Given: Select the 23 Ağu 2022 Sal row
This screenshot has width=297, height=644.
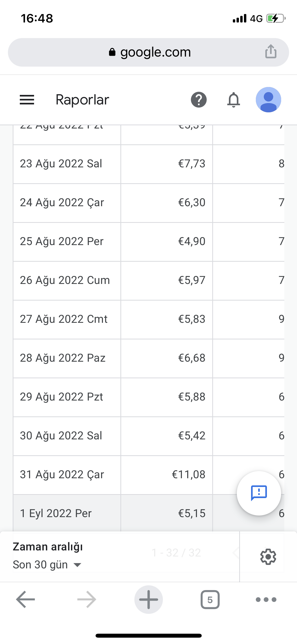Looking at the screenshot, I should [x=149, y=164].
